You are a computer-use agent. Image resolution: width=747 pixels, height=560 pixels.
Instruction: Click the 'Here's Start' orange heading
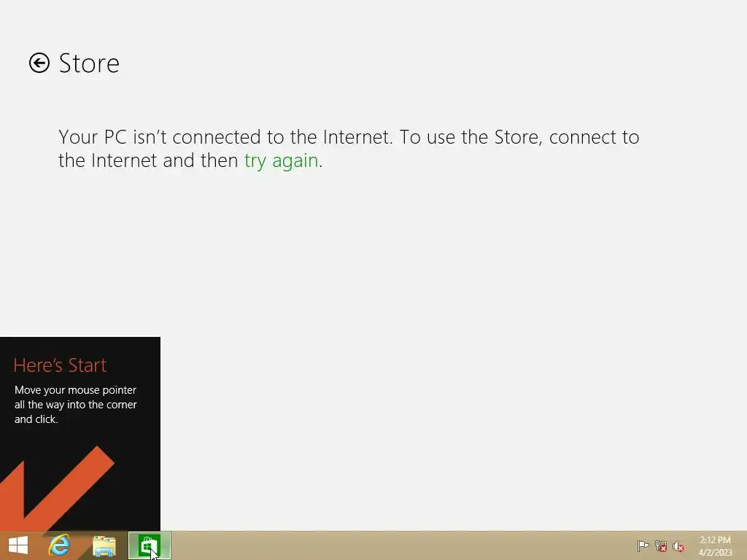pyautogui.click(x=60, y=365)
